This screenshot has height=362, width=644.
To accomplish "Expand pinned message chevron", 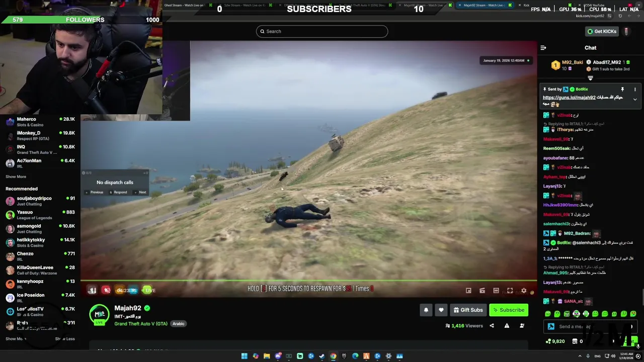I will click(635, 100).
